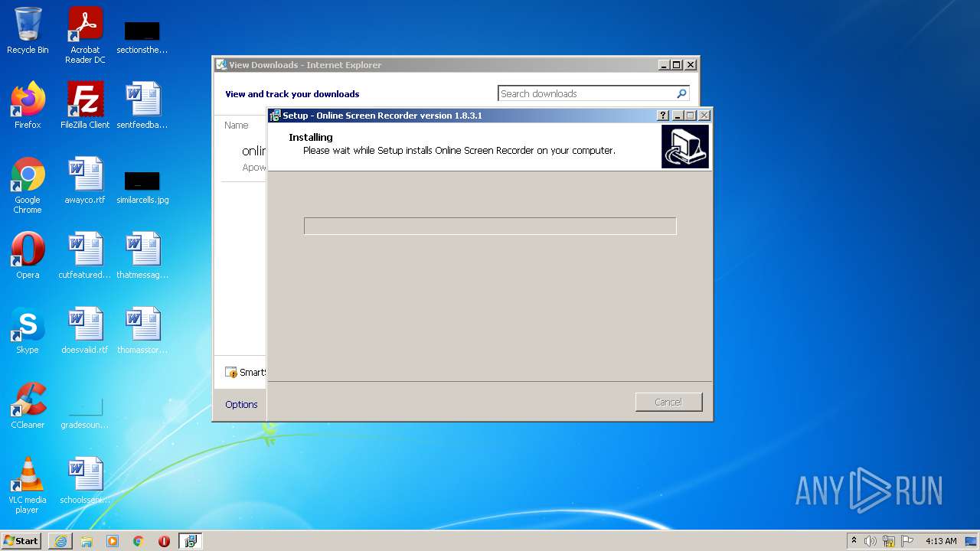Open Firefox desktop shortcut
The height and width of the screenshot is (551, 980).
tap(28, 106)
